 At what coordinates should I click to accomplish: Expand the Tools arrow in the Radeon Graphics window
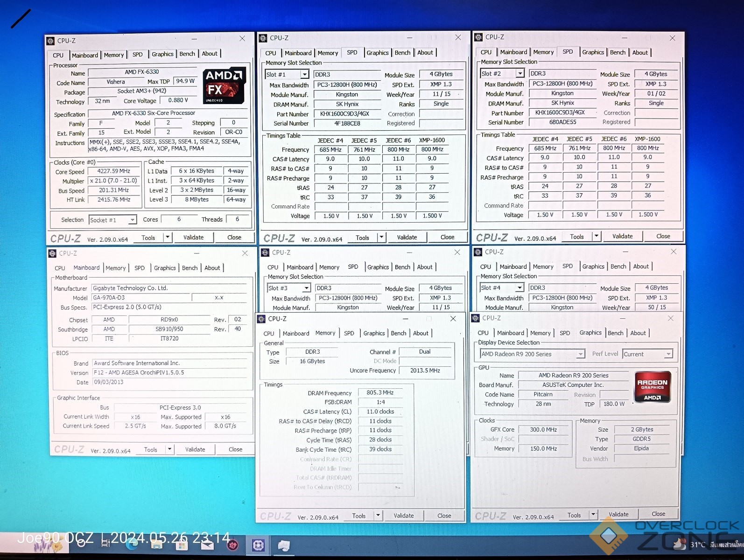(x=594, y=515)
